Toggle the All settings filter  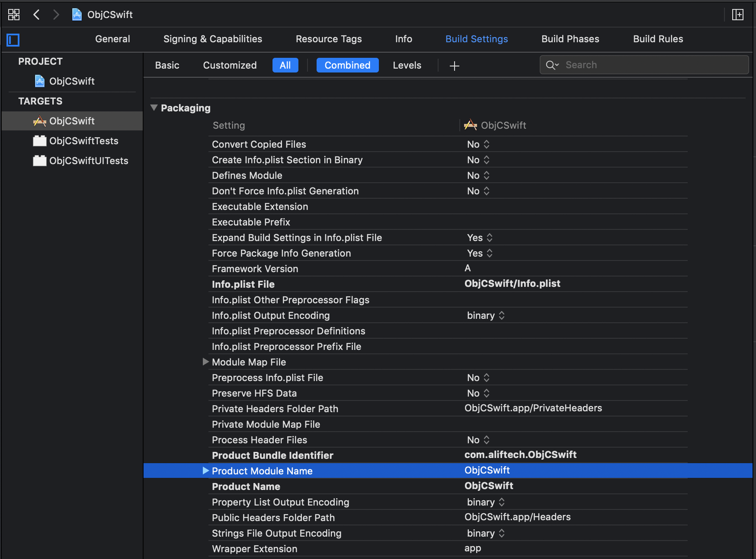point(285,65)
